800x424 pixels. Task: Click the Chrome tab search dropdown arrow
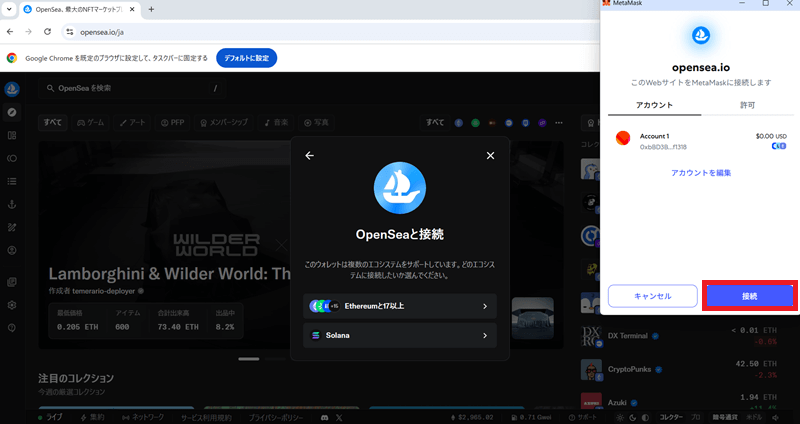tap(9, 9)
